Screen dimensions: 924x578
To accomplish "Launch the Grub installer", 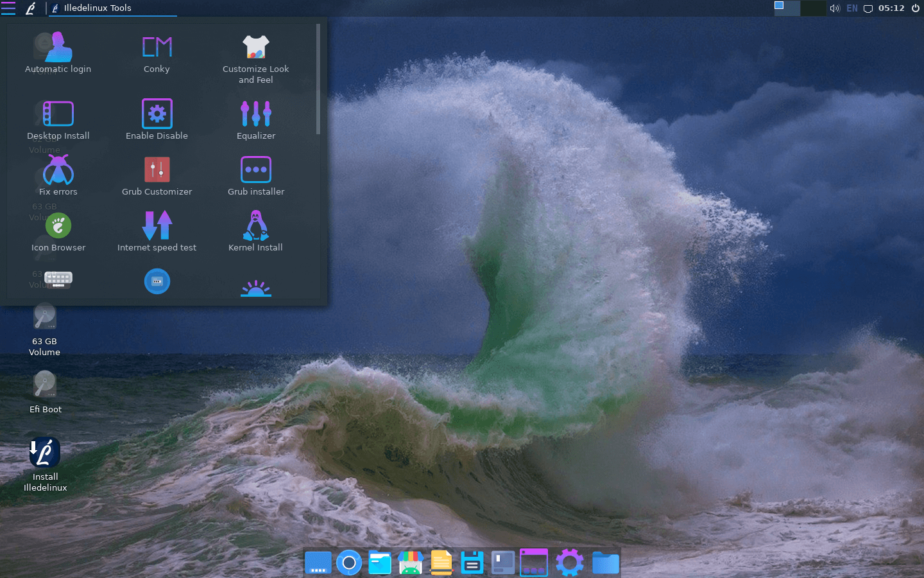I will (255, 175).
